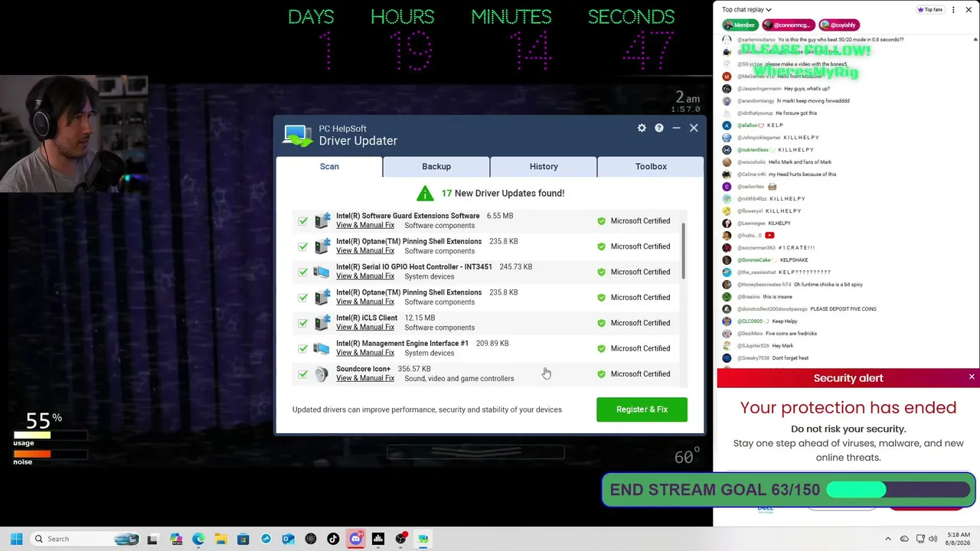980x551 pixels.
Task: Click the Soundcore Icon+ speaker icon
Action: coord(322,374)
